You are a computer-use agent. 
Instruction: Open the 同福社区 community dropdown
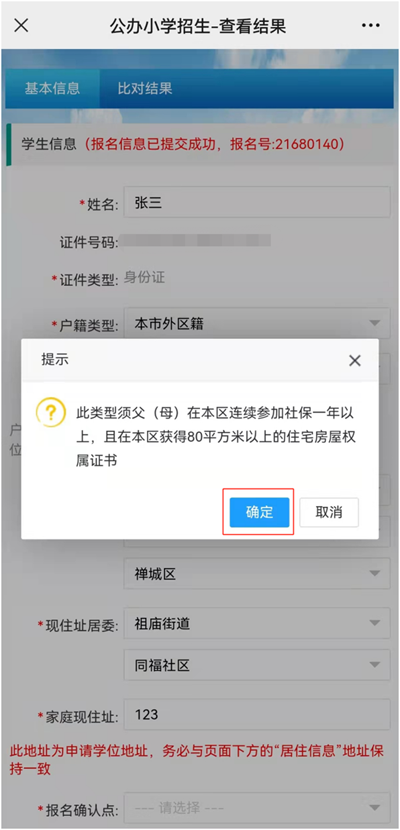point(257,665)
